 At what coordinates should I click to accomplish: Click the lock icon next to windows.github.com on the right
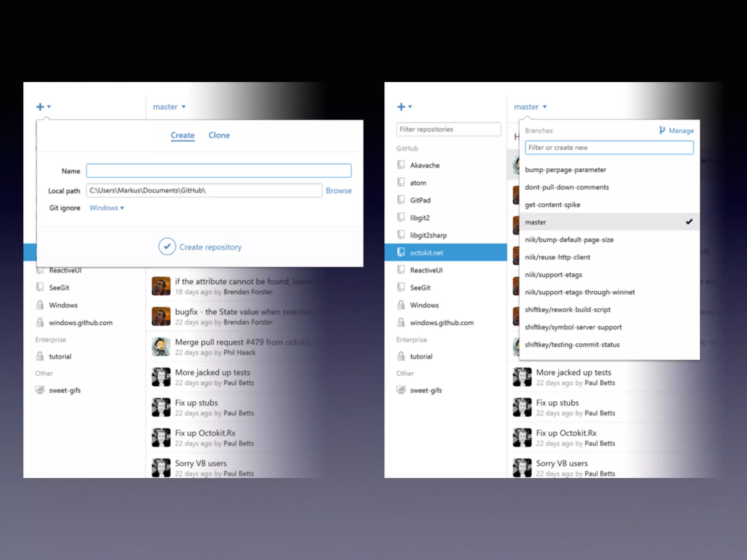click(x=401, y=322)
